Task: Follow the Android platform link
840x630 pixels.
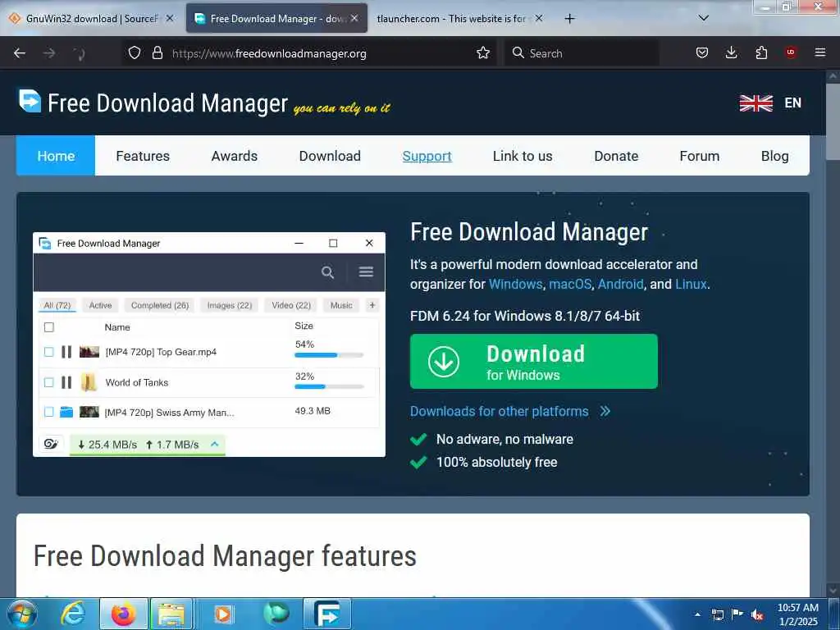Action: click(620, 284)
